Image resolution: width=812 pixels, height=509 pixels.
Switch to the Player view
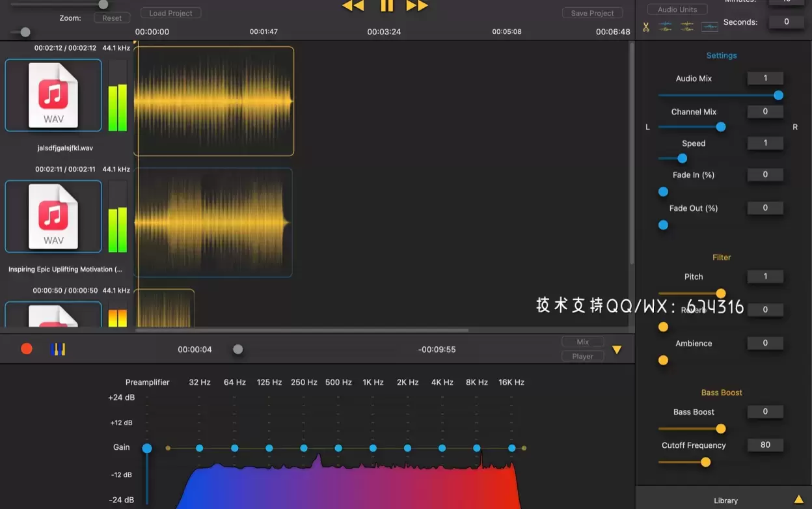582,356
